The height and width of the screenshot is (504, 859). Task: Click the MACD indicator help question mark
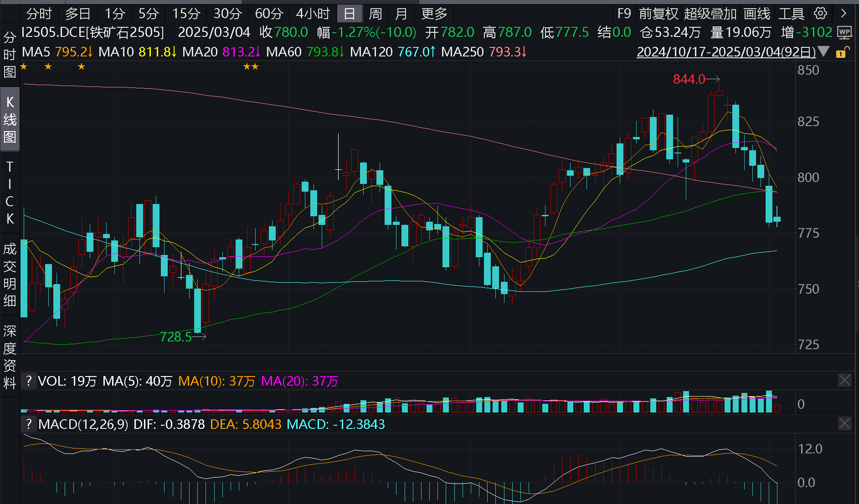point(29,424)
